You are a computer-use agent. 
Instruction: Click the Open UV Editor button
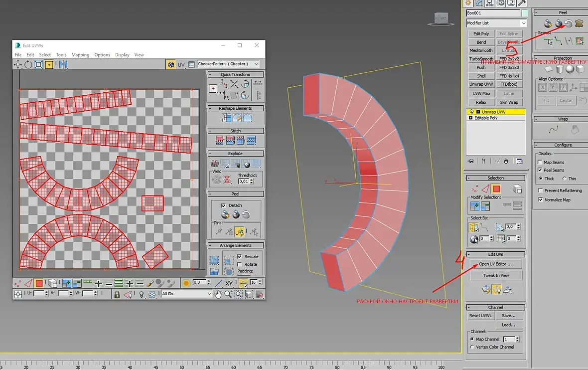tap(495, 264)
